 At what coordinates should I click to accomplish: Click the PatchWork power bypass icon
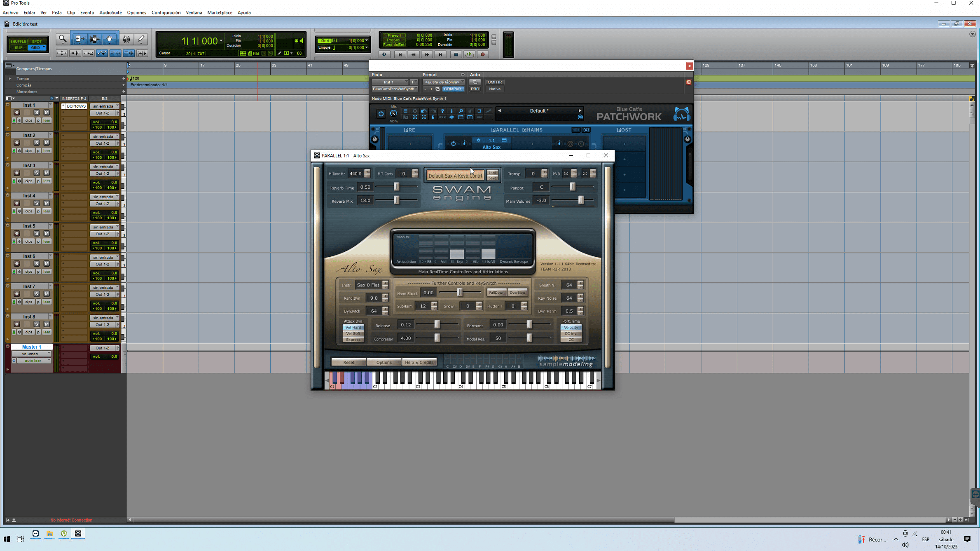[x=381, y=114]
